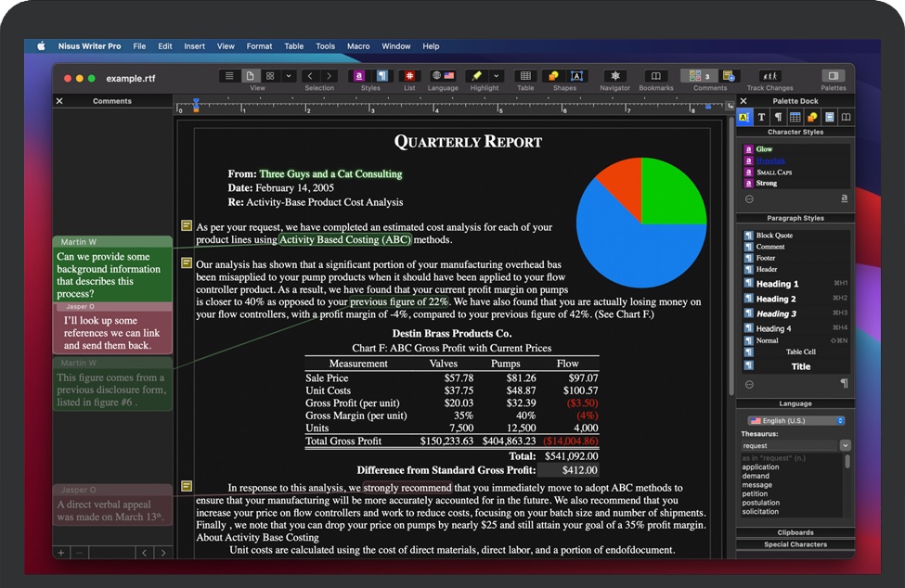Screen dimensions: 905x588
Task: Click the Track Changes toolbar icon
Action: click(x=769, y=76)
